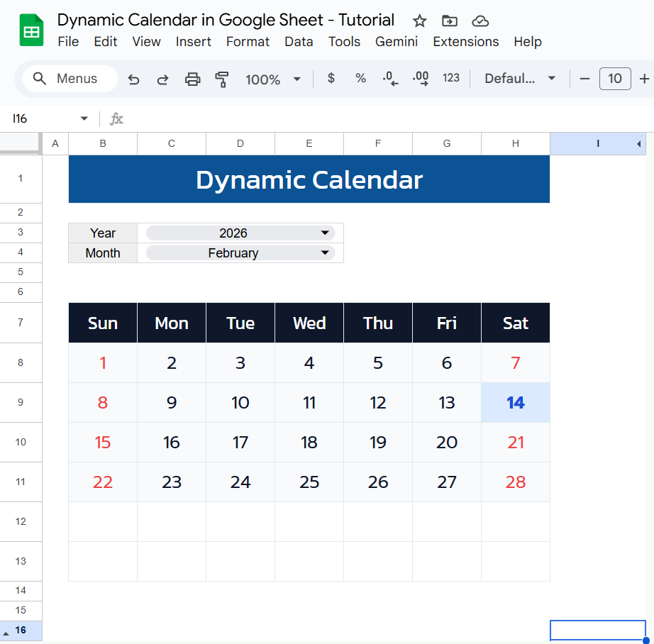
Task: Select the highlighted 14 calendar cell
Action: [515, 403]
